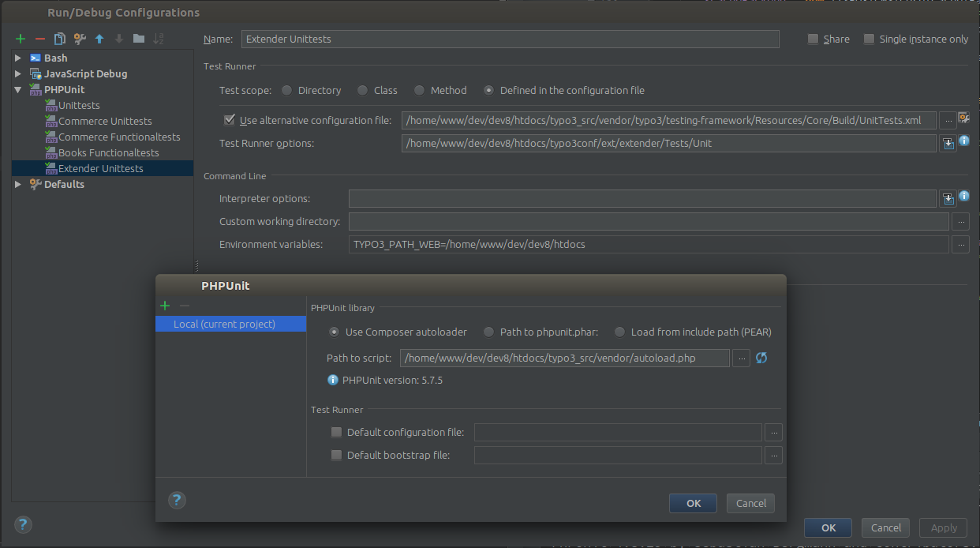Screen dimensions: 980x548
Task: Enable Default bootstrap file checkbox
Action: point(336,456)
